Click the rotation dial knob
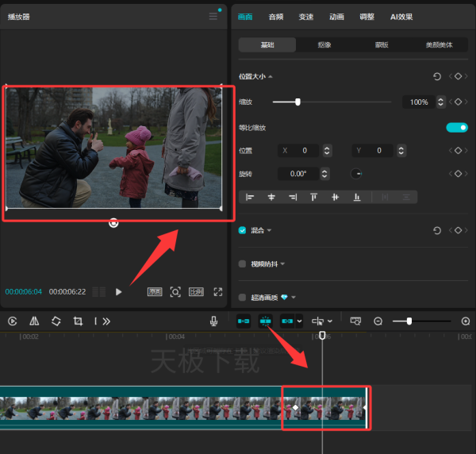The width and height of the screenshot is (476, 454). pos(355,174)
